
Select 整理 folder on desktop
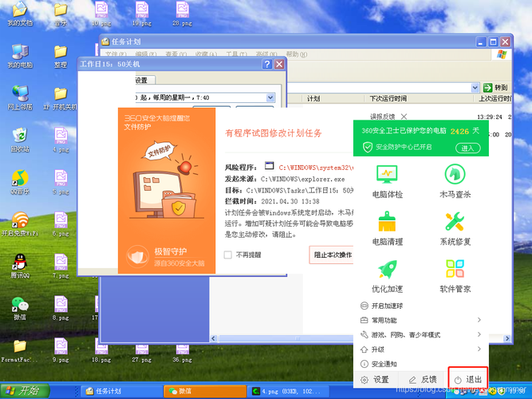coord(61,56)
